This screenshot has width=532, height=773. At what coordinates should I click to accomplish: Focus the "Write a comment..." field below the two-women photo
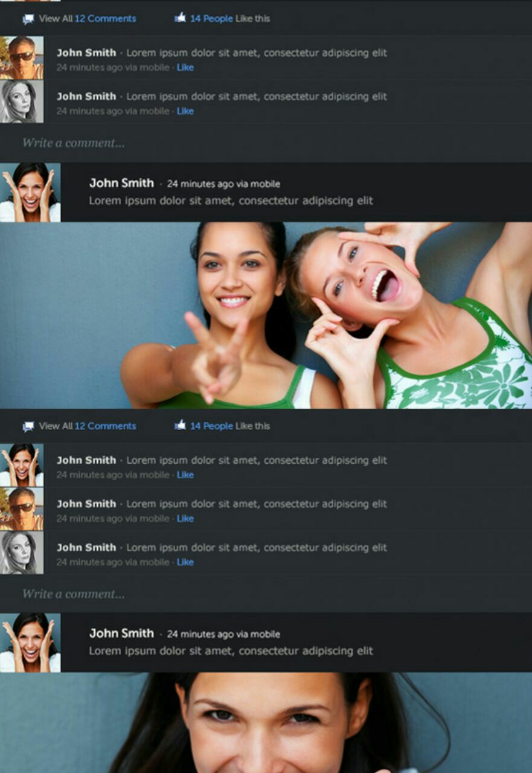[x=266, y=594]
